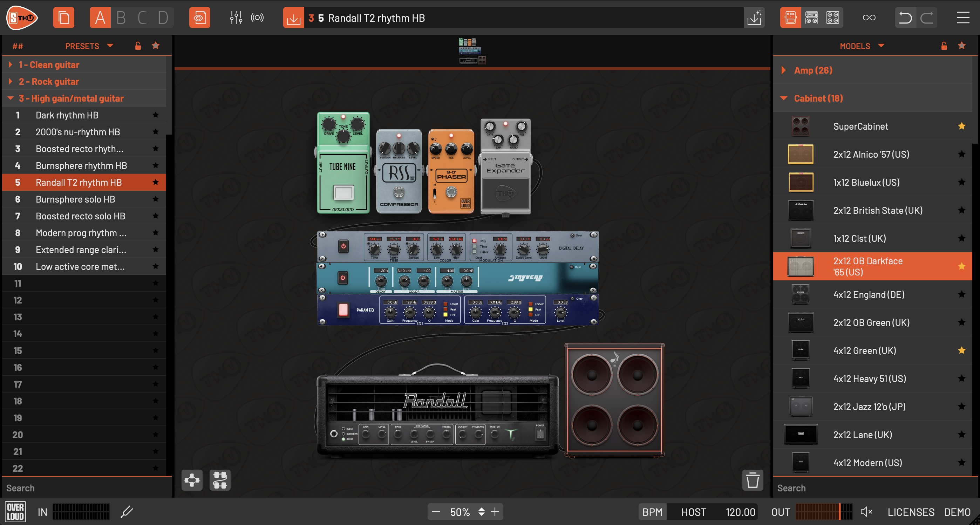Open the tuner fork icon
Screen dimensions: 980x525
(x=127, y=512)
